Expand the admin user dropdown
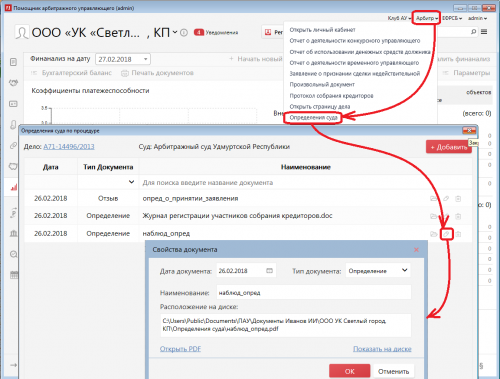This screenshot has width=500, height=379. click(x=477, y=18)
